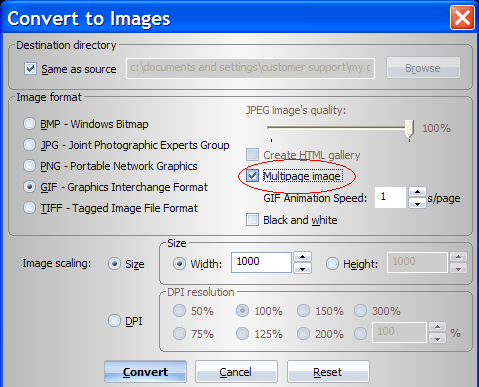The height and width of the screenshot is (387, 479).
Task: Select JPG - Joint Photographic Experts Group
Action: pyautogui.click(x=29, y=145)
